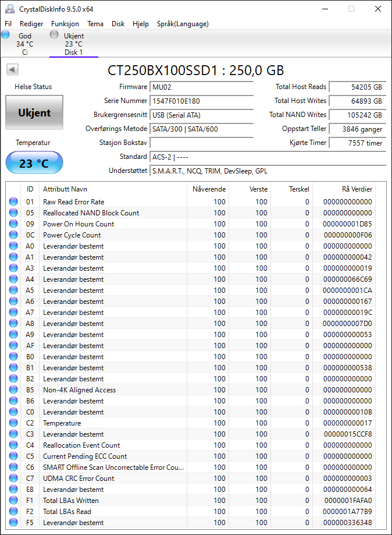Click the status orb for Total LBAs Read
This screenshot has width=392, height=535.
tap(13, 512)
